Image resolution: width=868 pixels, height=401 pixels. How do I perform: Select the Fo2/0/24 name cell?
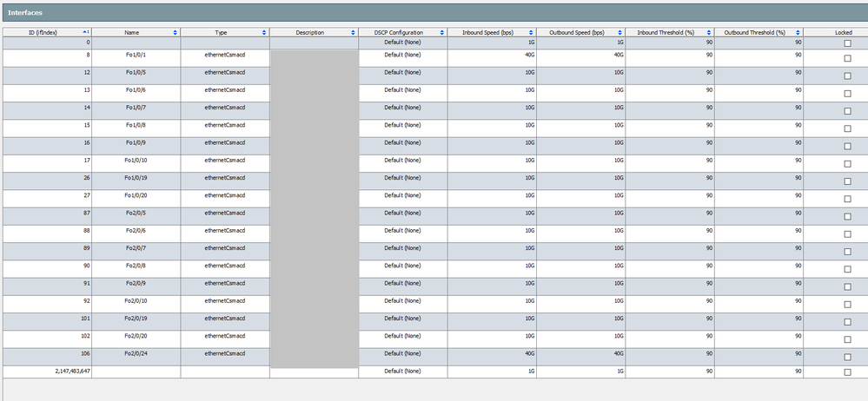[136, 357]
